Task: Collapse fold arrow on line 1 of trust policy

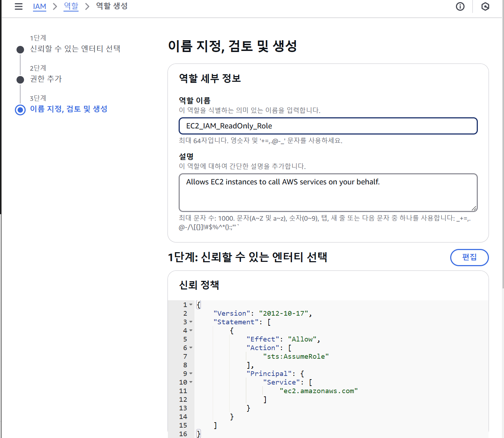Action: [191, 305]
